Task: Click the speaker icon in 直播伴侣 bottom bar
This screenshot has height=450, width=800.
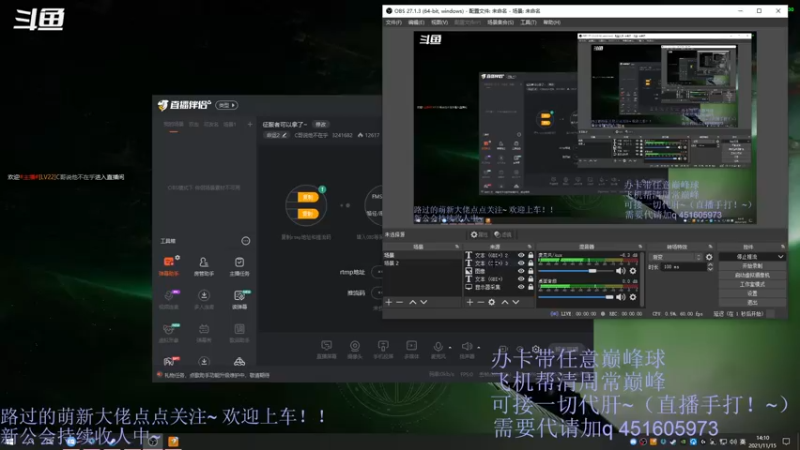Action: pyautogui.click(x=466, y=347)
